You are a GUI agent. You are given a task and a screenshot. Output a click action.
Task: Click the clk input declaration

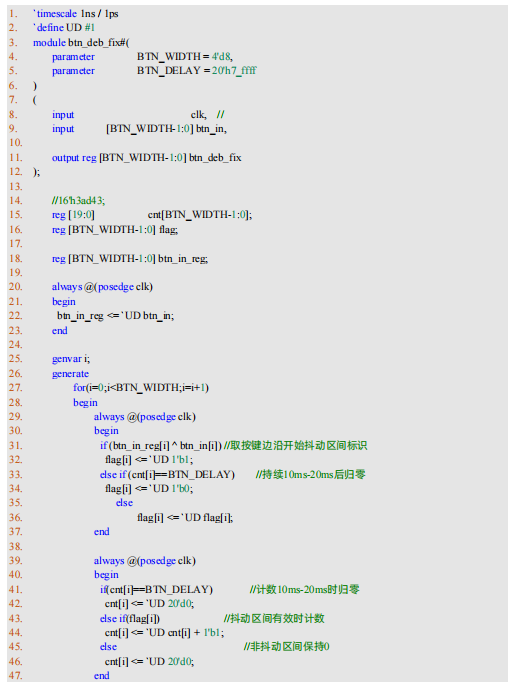tap(138, 115)
